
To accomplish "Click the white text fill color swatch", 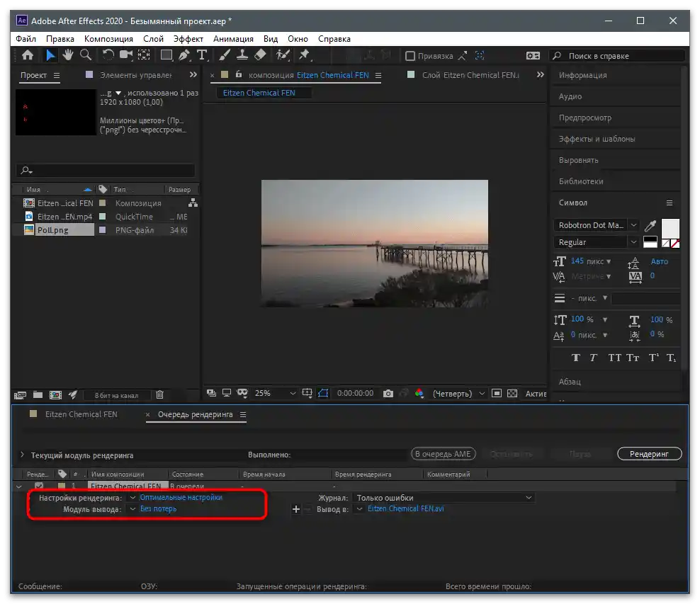I will click(670, 227).
